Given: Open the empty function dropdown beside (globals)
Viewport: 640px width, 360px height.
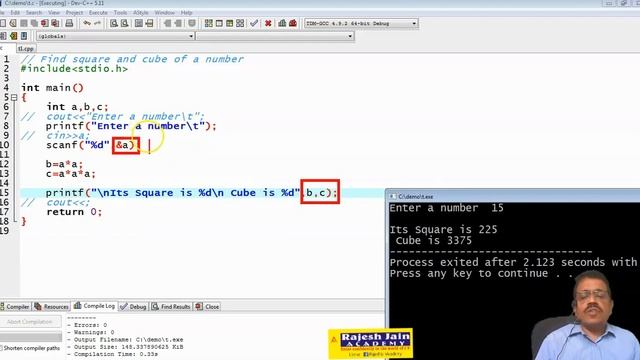Looking at the screenshot, I should click(x=275, y=36).
